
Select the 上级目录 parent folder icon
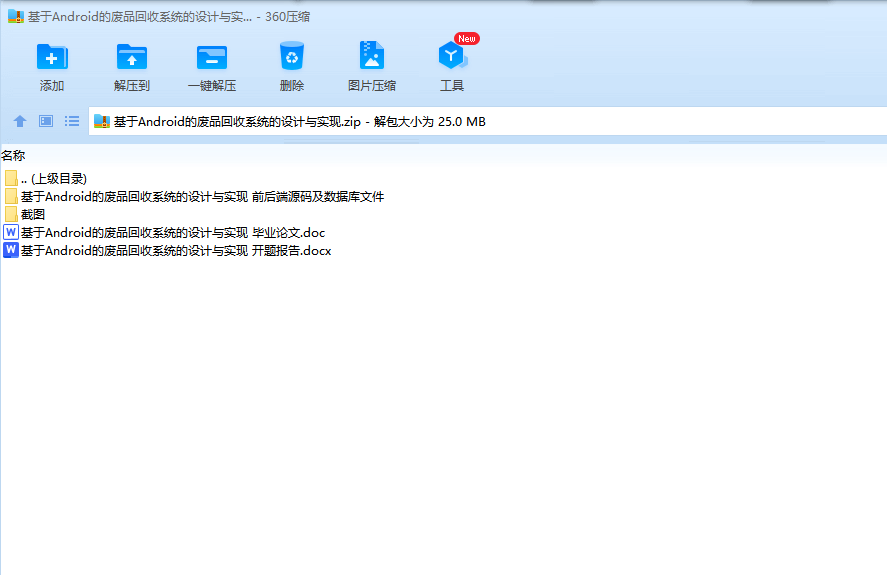[11, 178]
